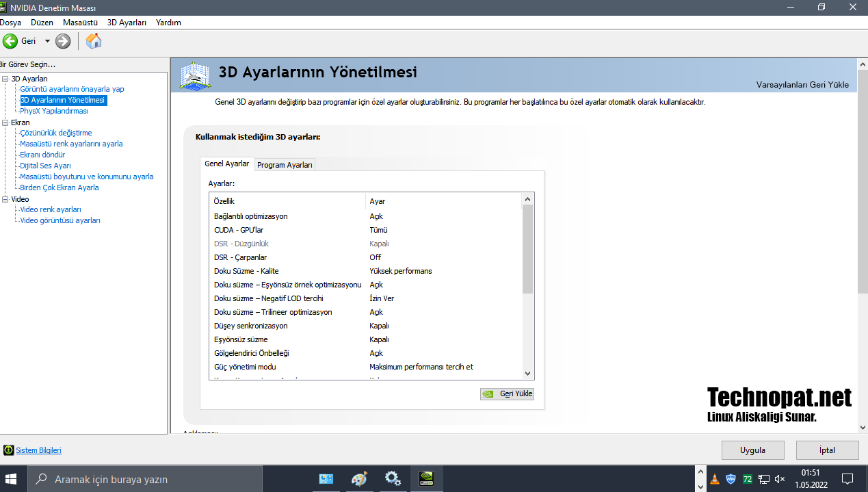Open the Yardım menu

coord(168,23)
